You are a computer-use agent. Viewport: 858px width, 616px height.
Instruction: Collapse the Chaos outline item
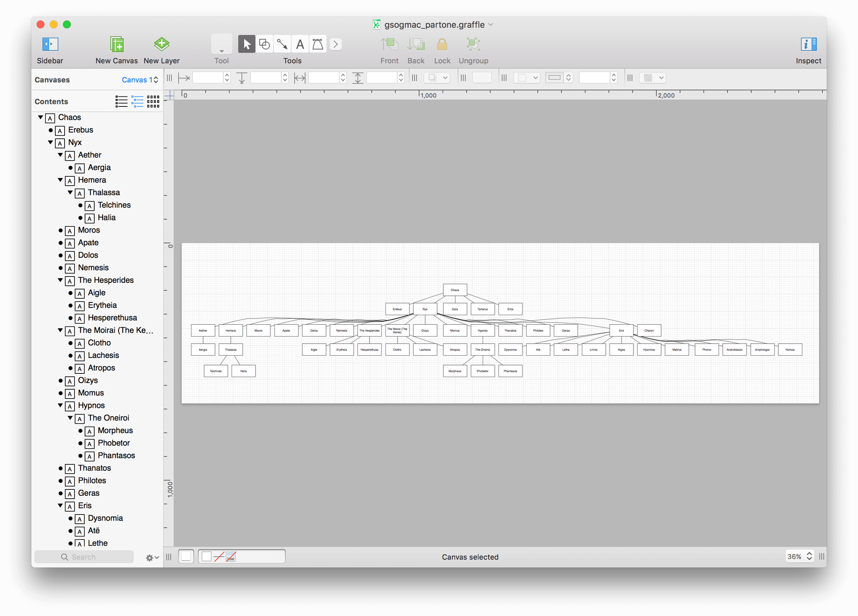(x=41, y=117)
